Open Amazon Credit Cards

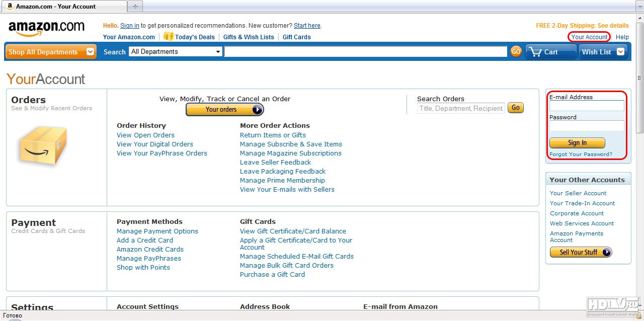(x=150, y=250)
